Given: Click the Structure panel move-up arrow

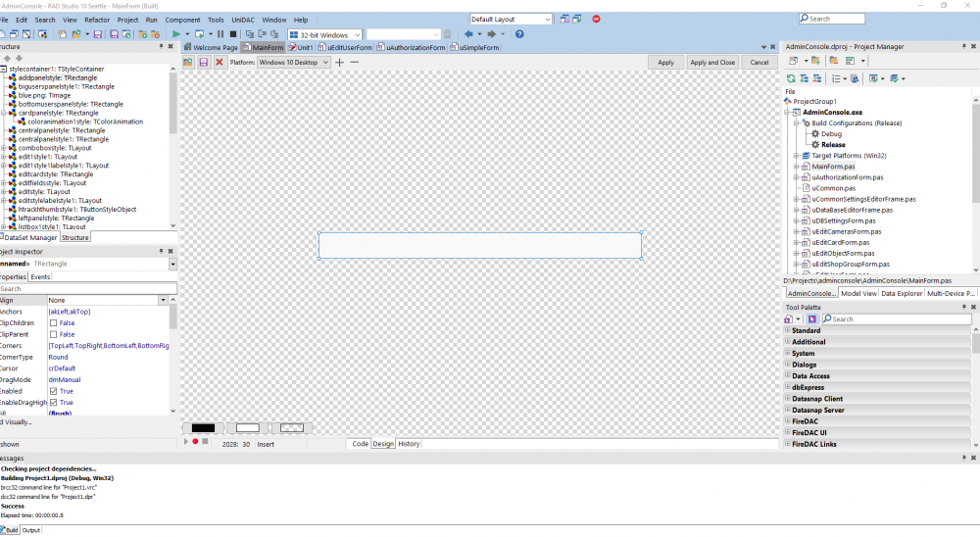Looking at the screenshot, I should tap(7, 58).
